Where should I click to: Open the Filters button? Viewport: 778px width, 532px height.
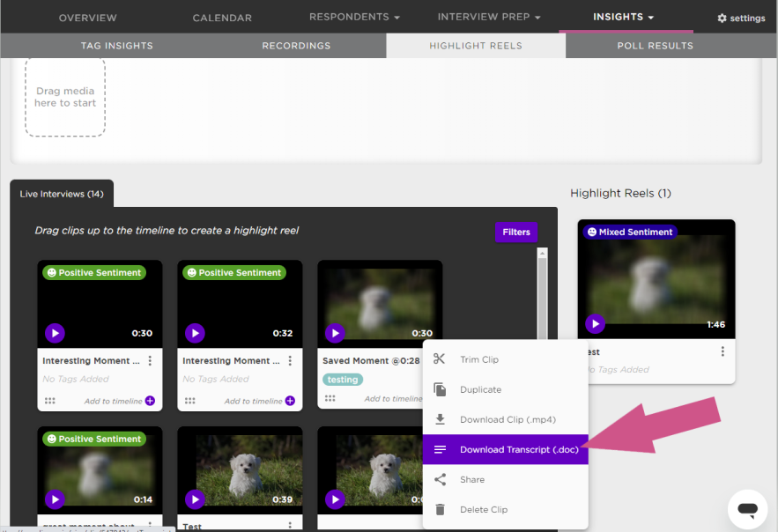point(516,232)
